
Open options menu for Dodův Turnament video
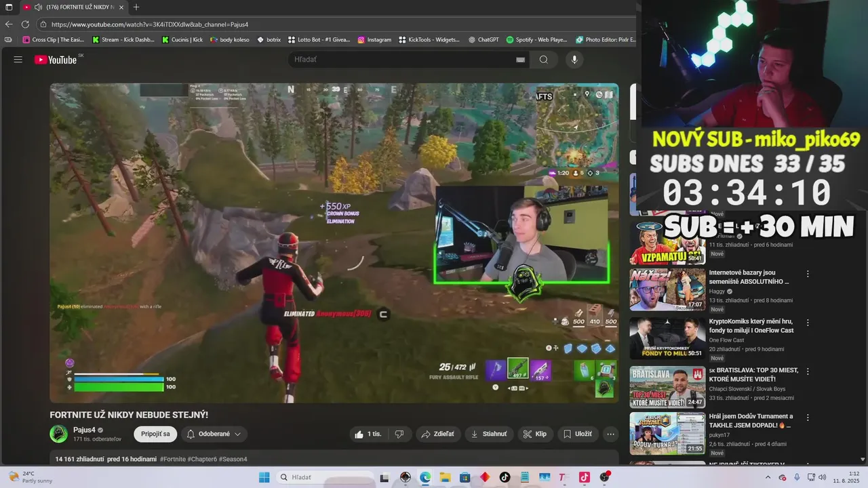click(x=808, y=418)
